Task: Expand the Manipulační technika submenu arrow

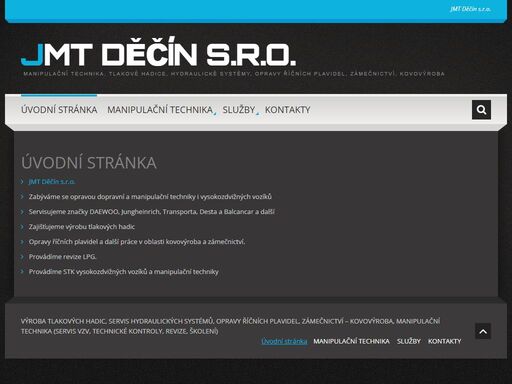Action: [215, 114]
